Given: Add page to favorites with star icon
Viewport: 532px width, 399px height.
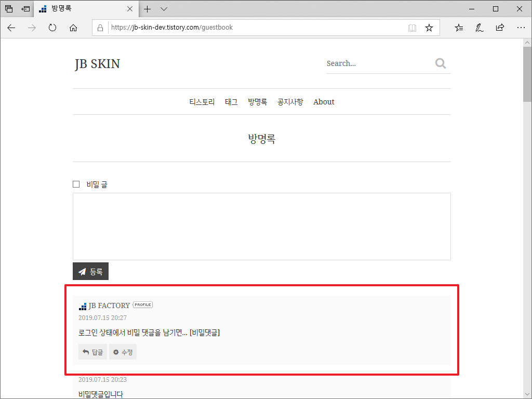Looking at the screenshot, I should pyautogui.click(x=429, y=28).
